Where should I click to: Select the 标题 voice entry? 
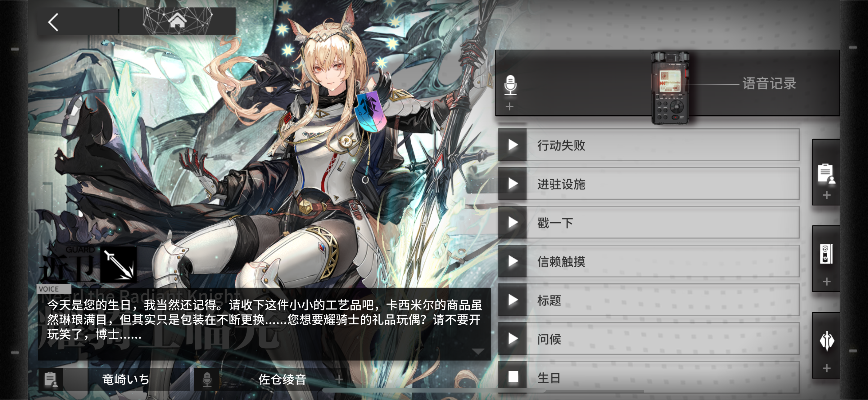pyautogui.click(x=649, y=300)
